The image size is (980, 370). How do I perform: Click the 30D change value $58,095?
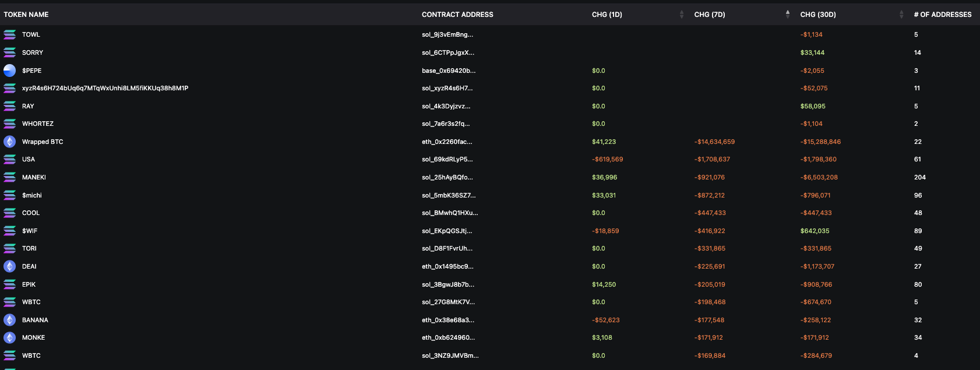click(x=813, y=106)
